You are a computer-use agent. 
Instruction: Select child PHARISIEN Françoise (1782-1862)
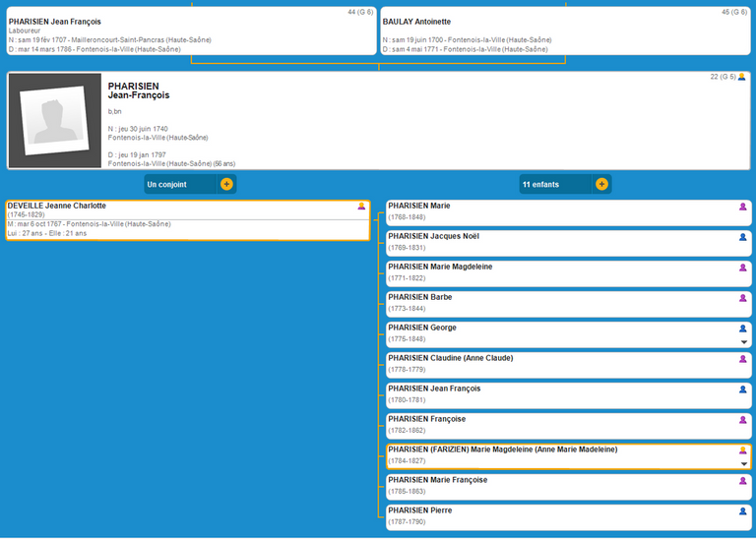[561, 424]
